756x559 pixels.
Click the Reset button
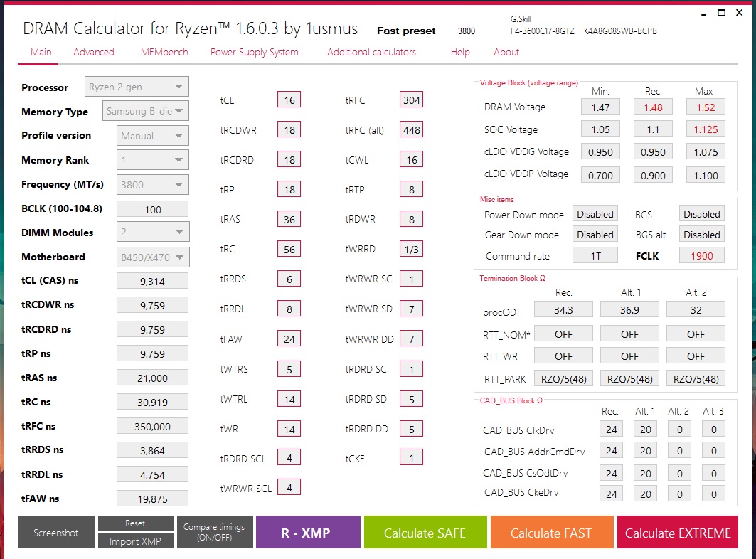pos(136,523)
